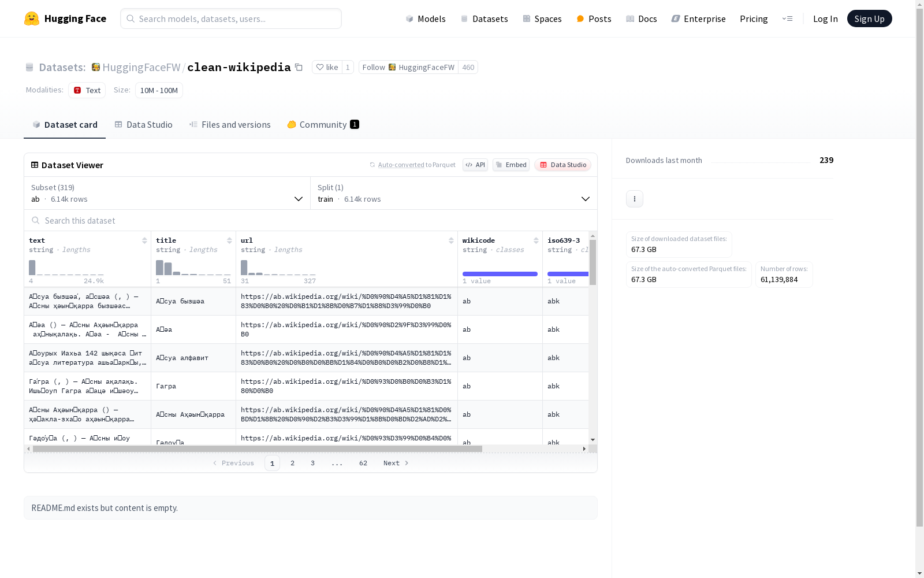
Task: Click current page number 1
Action: coord(272,463)
